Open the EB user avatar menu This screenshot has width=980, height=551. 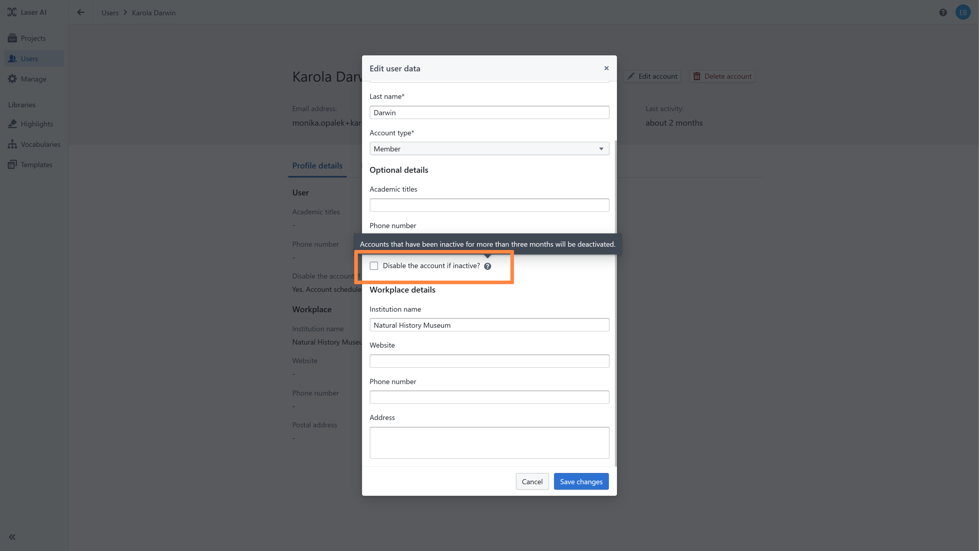(963, 12)
